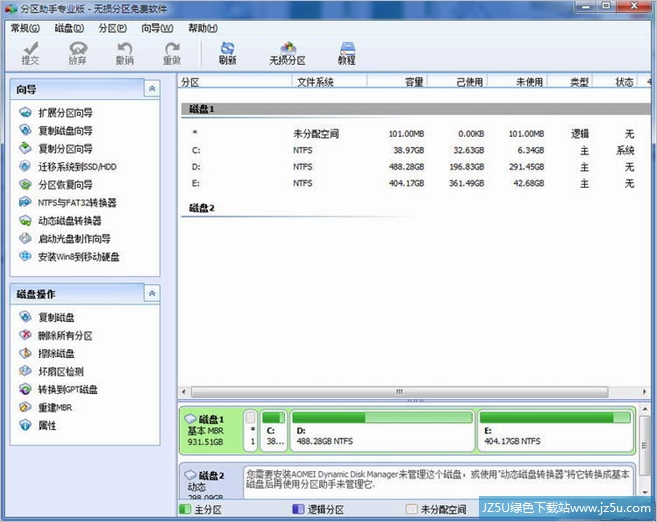Open the 无损分区 tool in toolbar
Viewport: 657px width, 522px height.
(287, 53)
